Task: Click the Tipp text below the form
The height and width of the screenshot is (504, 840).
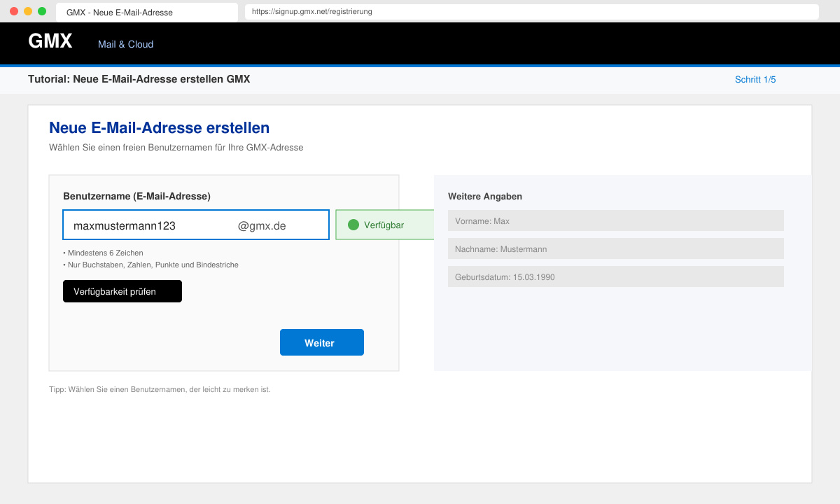Action: [160, 389]
